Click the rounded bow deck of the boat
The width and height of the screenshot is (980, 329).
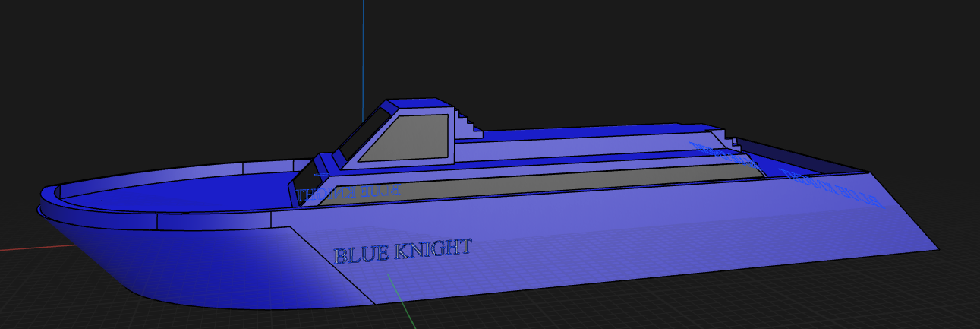point(182,191)
